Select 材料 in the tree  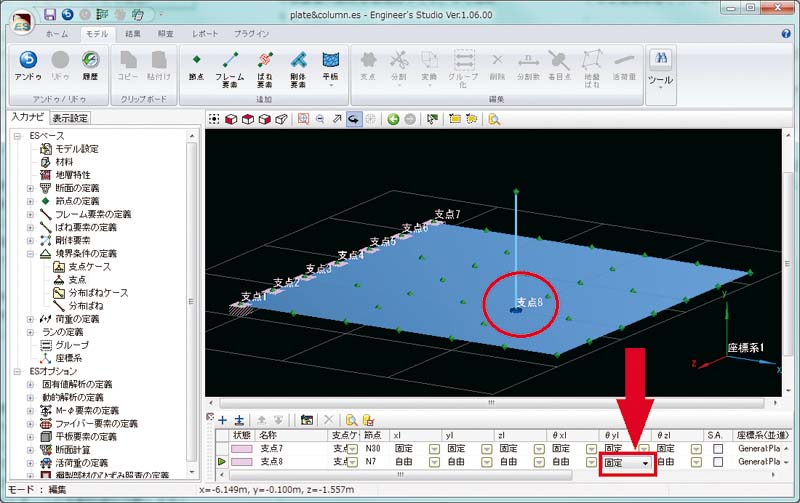(64, 162)
